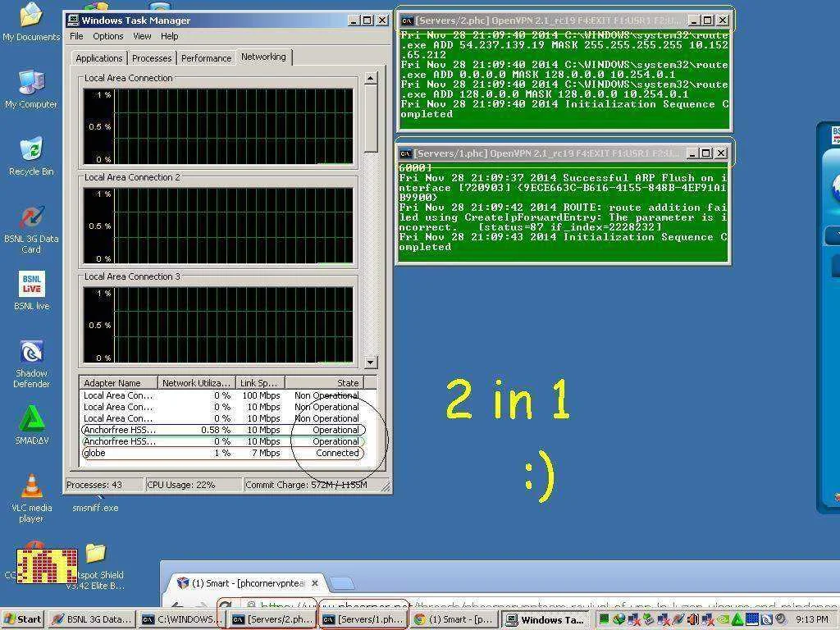Sort by Adapter Name column header
Image resolution: width=840 pixels, height=630 pixels.
(x=118, y=382)
